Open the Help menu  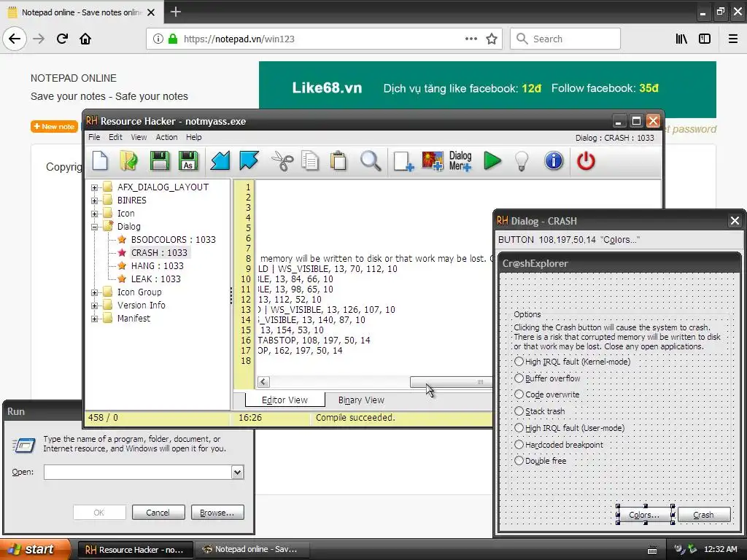click(194, 137)
